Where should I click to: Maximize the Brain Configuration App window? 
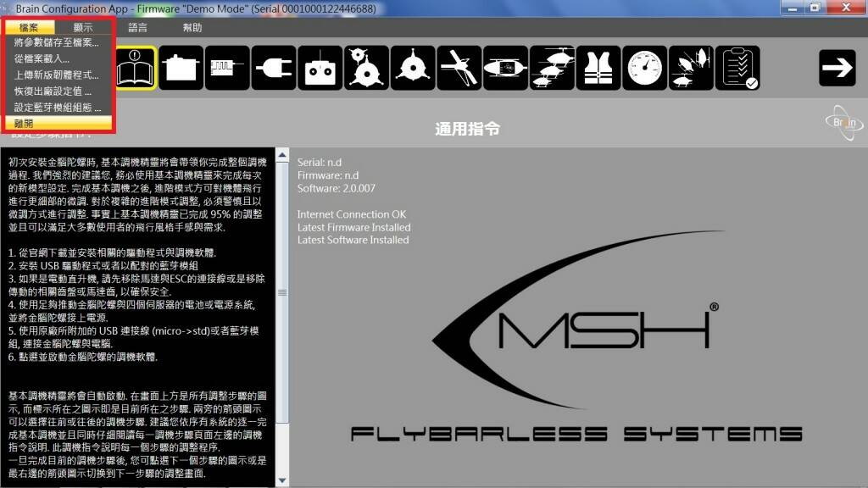point(815,8)
